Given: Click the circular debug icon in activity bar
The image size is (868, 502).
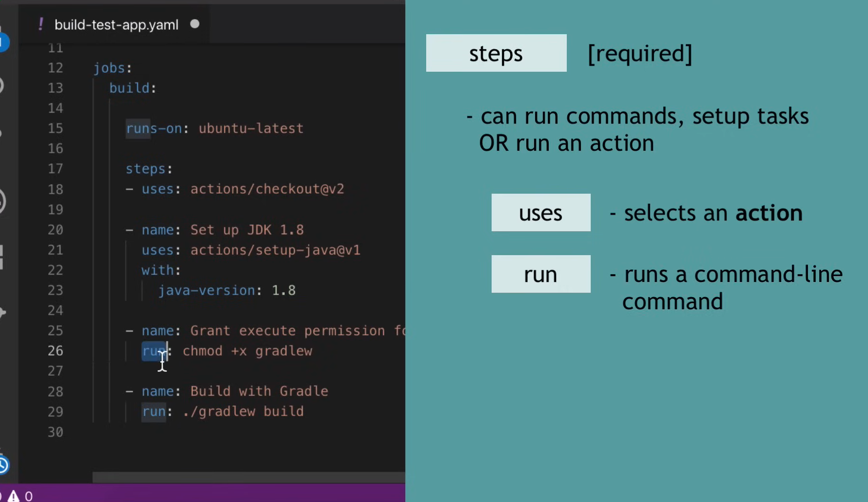Looking at the screenshot, I should 2,201.
